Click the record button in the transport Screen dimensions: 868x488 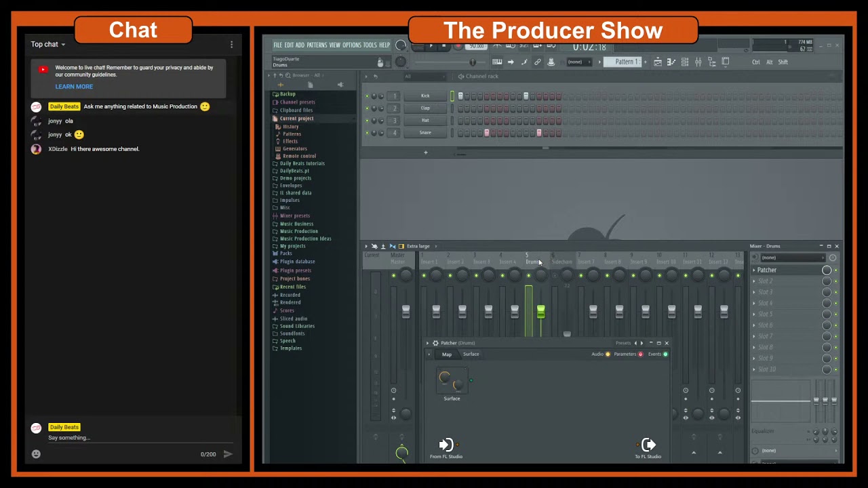pyautogui.click(x=458, y=46)
